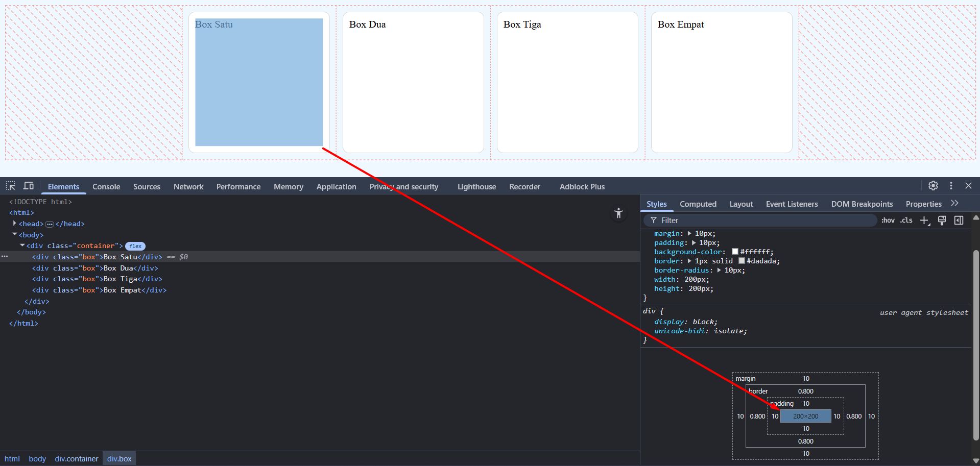Click the new style rule plus icon

[924, 220]
